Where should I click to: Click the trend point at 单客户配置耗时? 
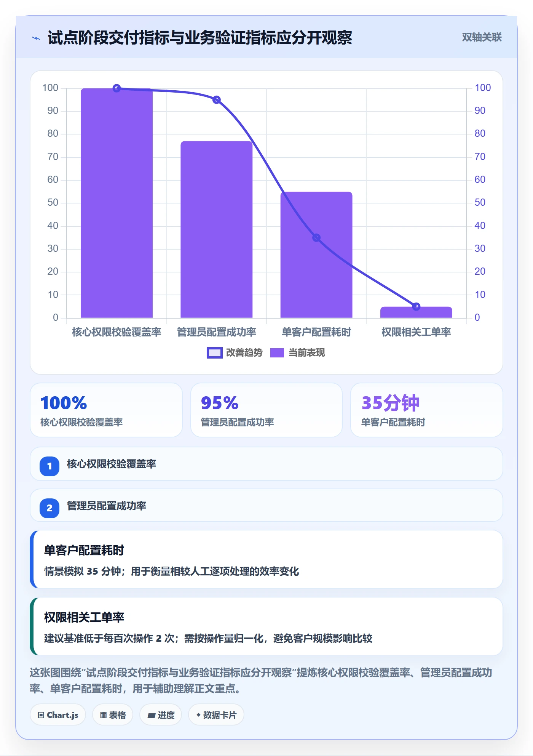pos(316,238)
